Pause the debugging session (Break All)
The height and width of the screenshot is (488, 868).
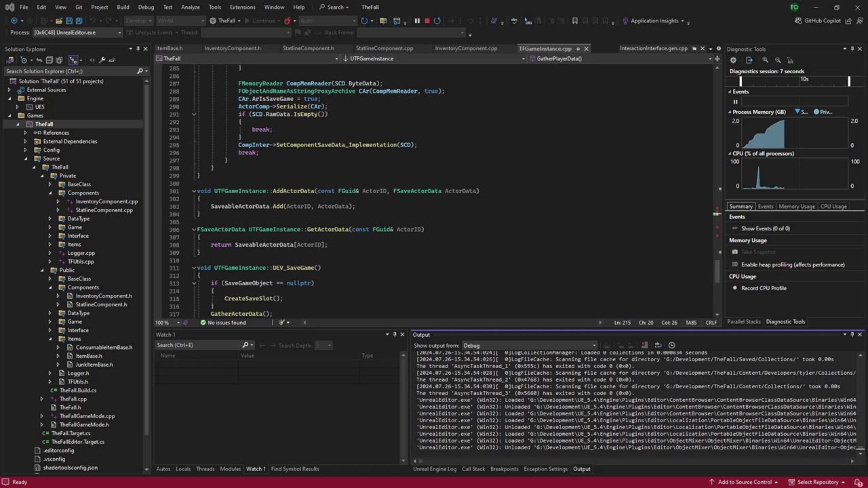pyautogui.click(x=417, y=21)
